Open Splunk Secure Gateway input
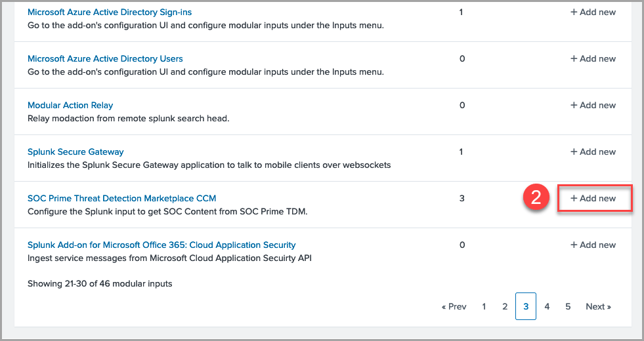This screenshot has height=341, width=644. click(75, 151)
